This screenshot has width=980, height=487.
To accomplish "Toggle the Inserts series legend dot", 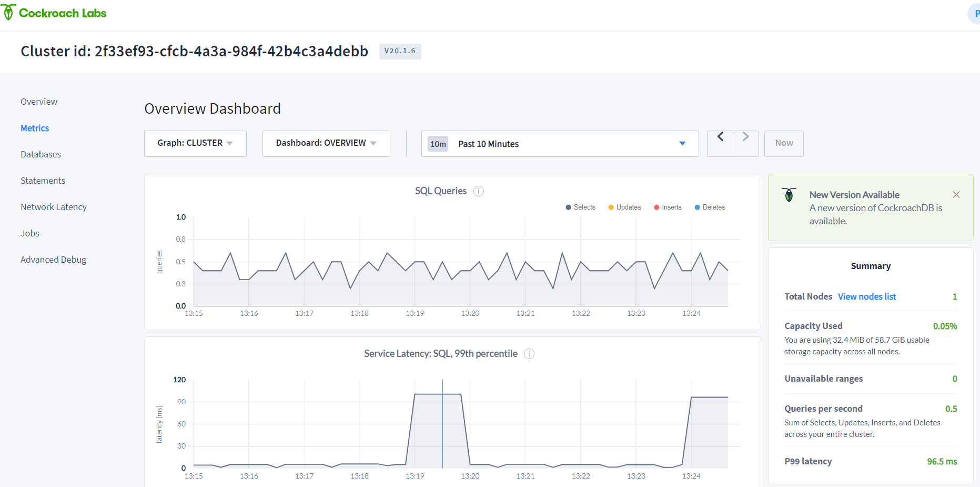I will point(656,207).
